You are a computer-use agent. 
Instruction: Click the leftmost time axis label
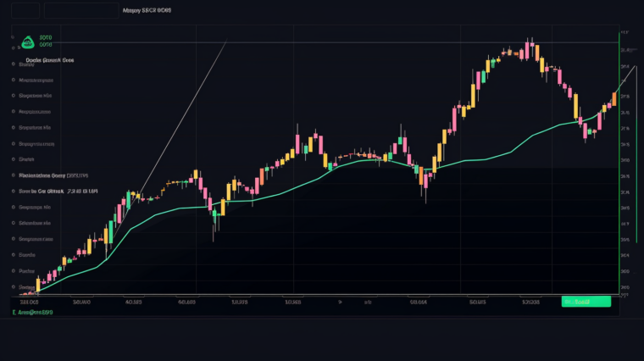pyautogui.click(x=30, y=301)
